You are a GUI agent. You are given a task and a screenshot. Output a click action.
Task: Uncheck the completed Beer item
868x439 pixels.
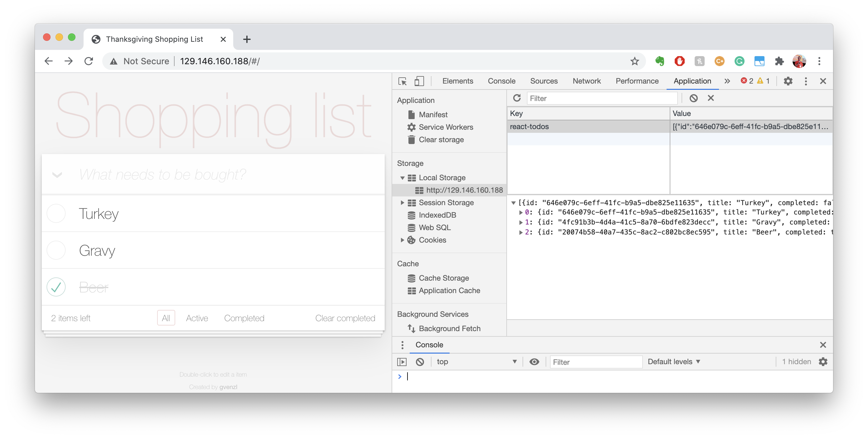click(56, 287)
